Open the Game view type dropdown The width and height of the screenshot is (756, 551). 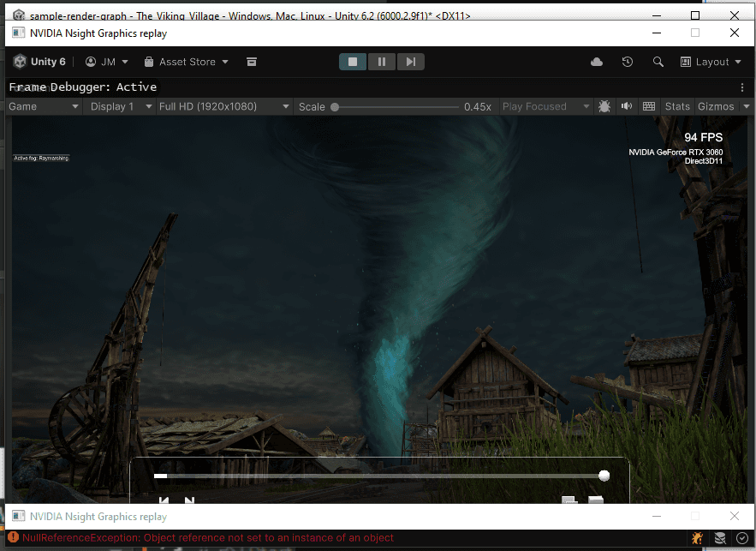(x=44, y=106)
